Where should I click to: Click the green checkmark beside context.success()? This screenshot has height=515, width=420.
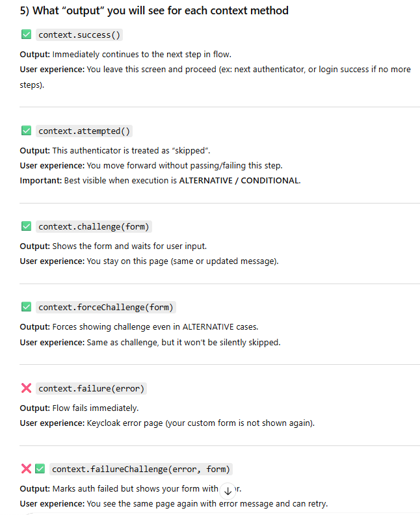pyautogui.click(x=26, y=34)
